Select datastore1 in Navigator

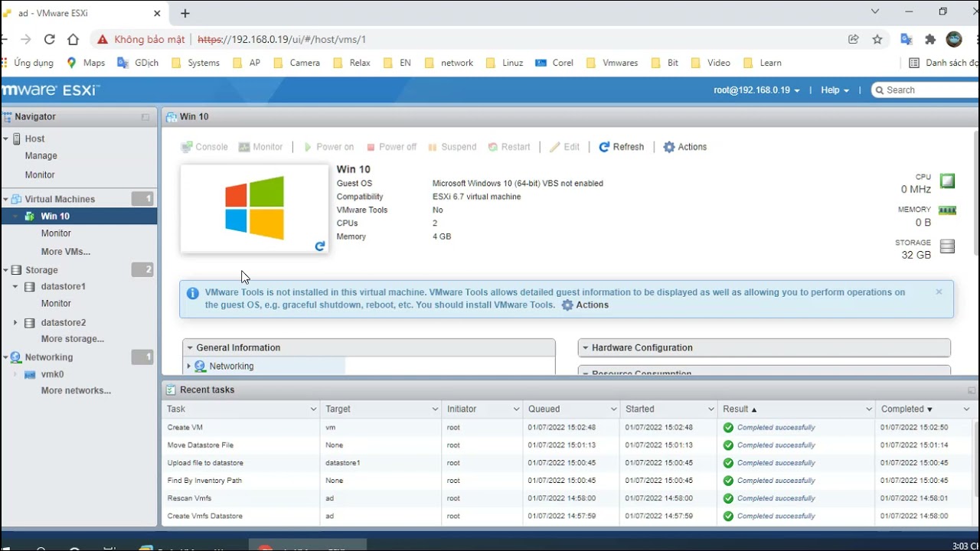coord(63,286)
